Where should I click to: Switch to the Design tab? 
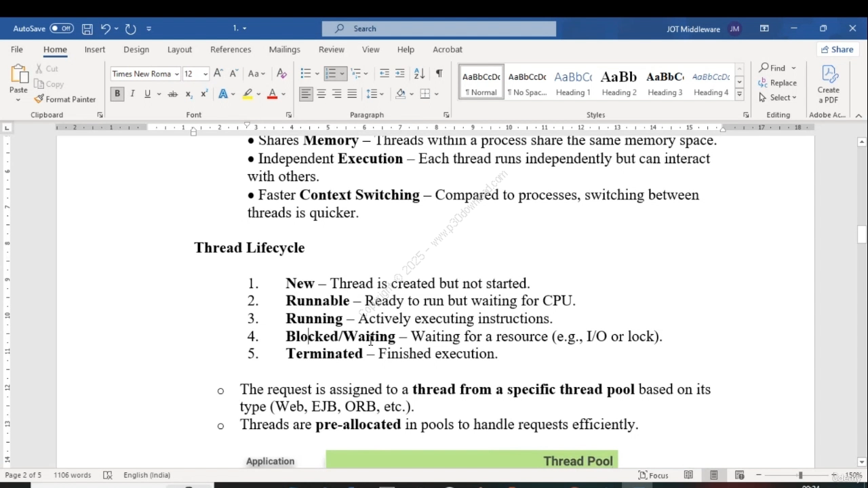[x=136, y=49]
